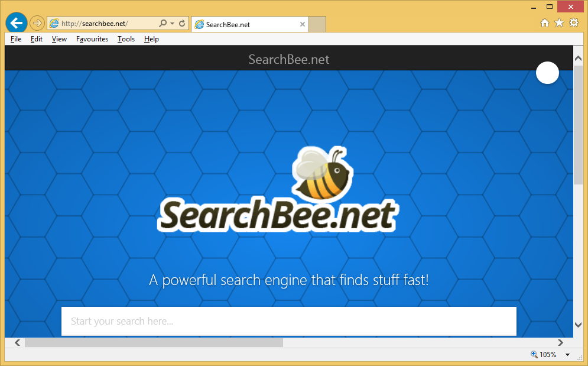The image size is (588, 366).
Task: Close the SearchBee.net tab
Action: click(302, 24)
